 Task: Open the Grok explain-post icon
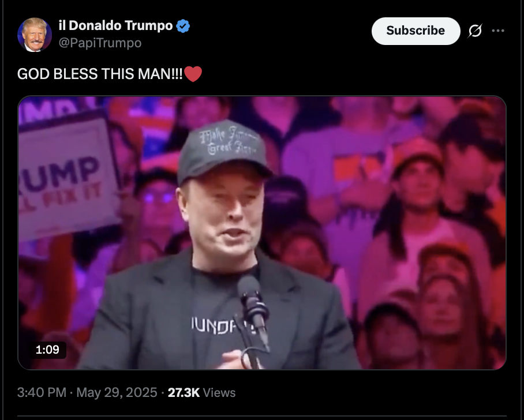coord(475,31)
